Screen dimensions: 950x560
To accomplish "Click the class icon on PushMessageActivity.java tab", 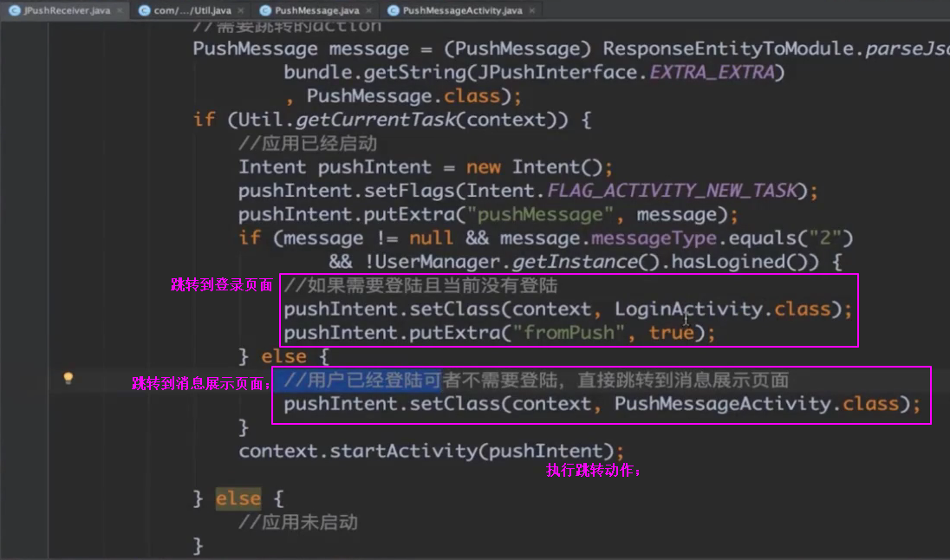I will point(394,10).
